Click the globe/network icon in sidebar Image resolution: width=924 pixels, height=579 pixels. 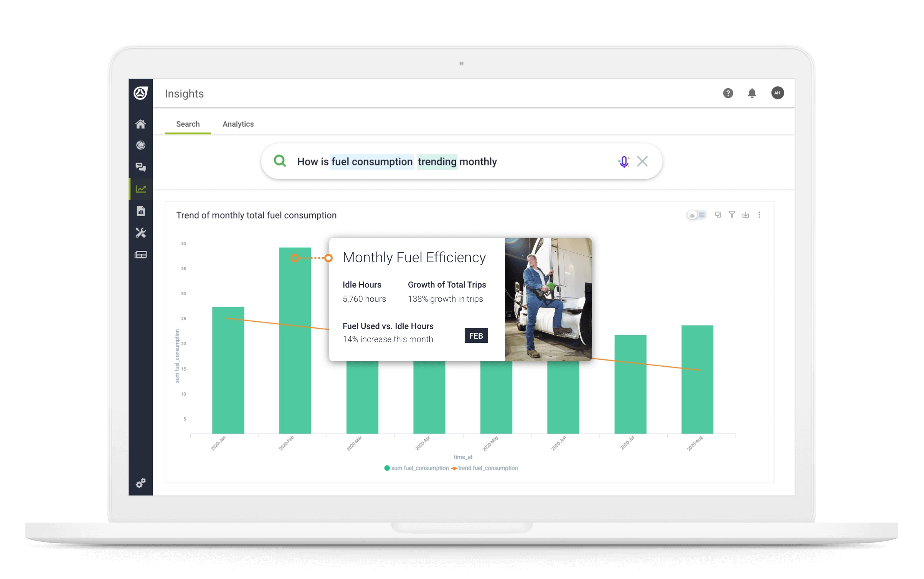[x=141, y=146]
